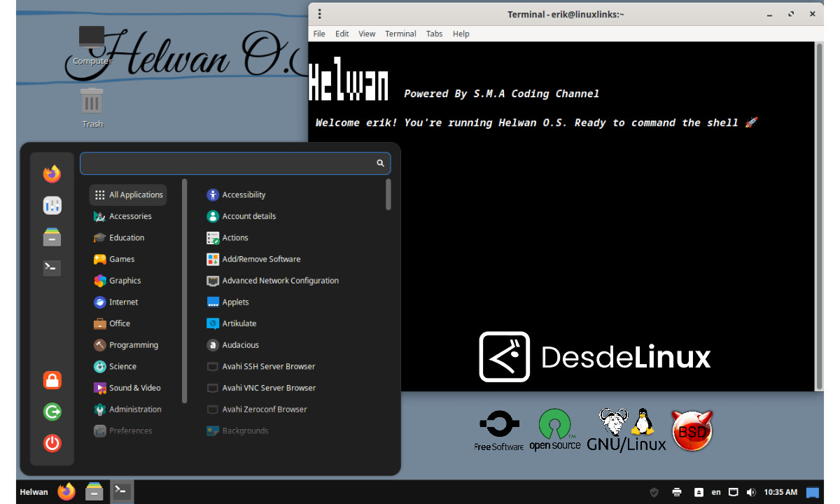Image resolution: width=840 pixels, height=504 pixels.
Task: Focus the application menu search field
Action: [235, 163]
